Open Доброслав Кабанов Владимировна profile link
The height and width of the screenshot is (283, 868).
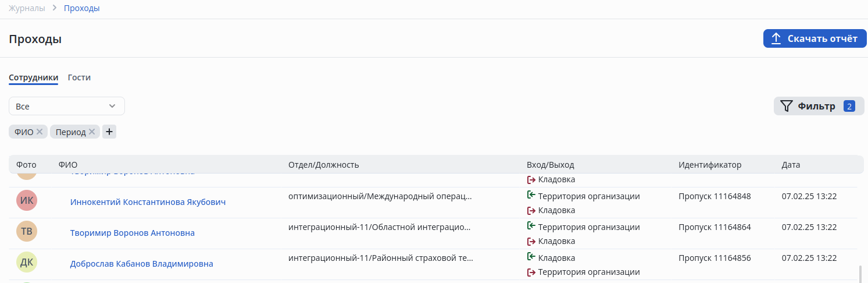click(x=141, y=264)
